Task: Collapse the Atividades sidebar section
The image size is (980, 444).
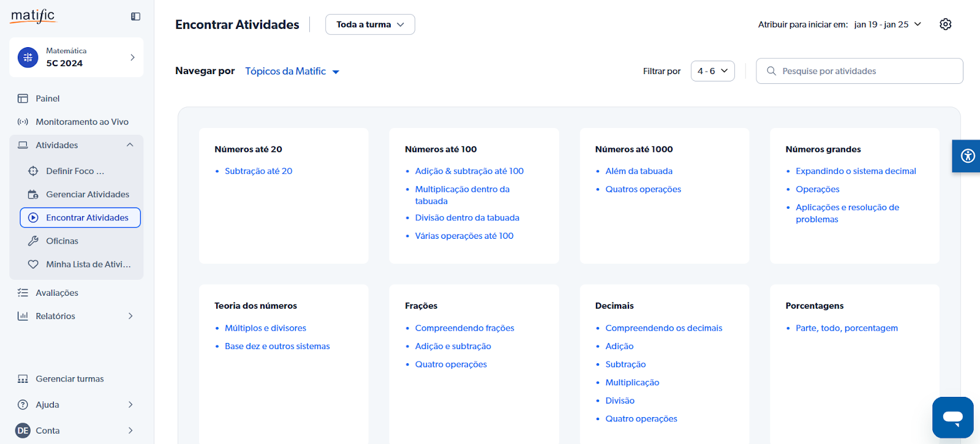Action: [130, 145]
